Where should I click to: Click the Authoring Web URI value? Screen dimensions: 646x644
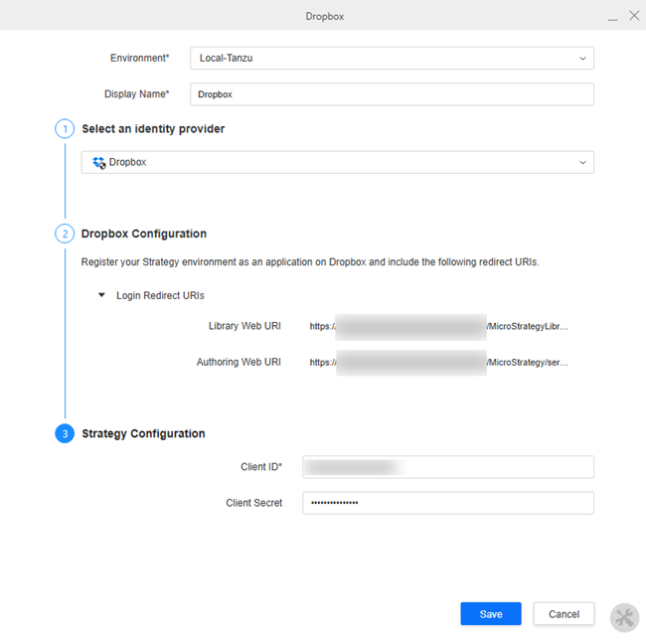(x=438, y=363)
